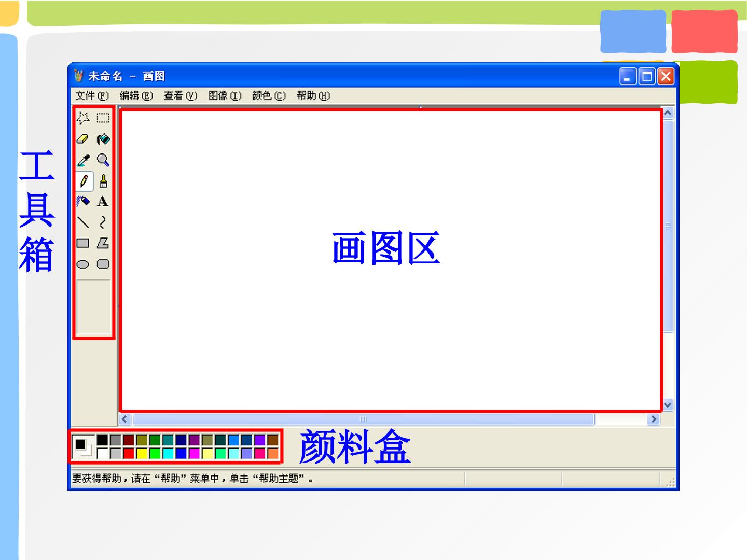Select the dark red (maroon) swatch
This screenshot has width=747, height=560.
click(x=129, y=440)
